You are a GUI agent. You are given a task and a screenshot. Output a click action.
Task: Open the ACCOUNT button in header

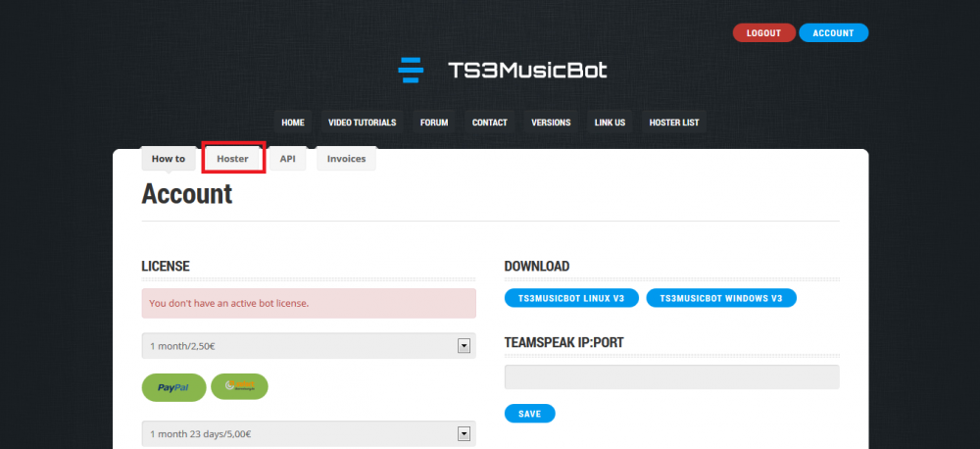coord(833,33)
